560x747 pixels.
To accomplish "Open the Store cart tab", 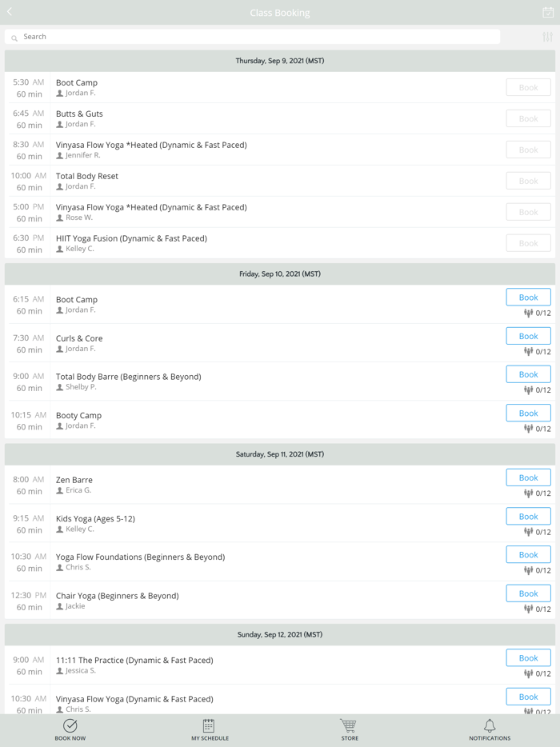I will [x=349, y=729].
